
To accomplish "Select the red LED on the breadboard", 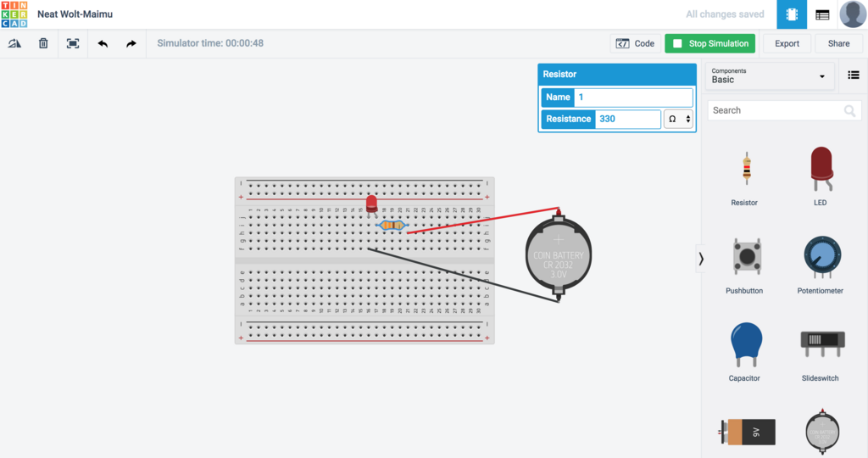I will 372,204.
